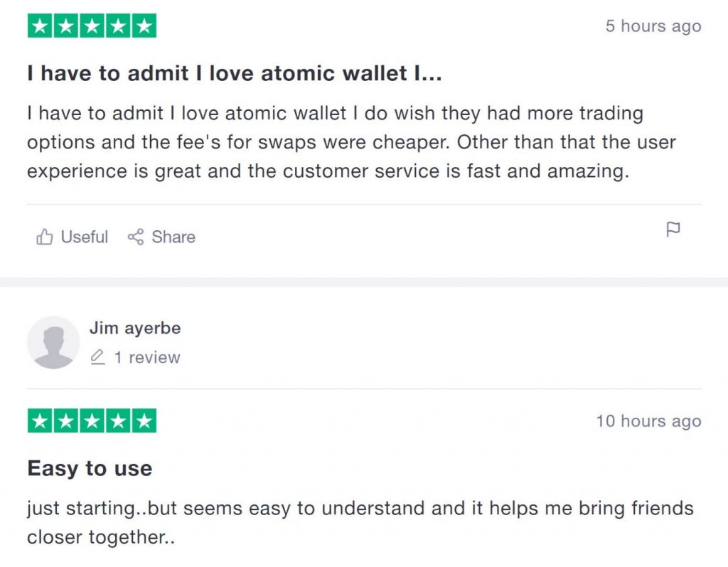Image resolution: width=728 pixels, height=567 pixels.
Task: Flag the atomic wallet review
Action: [673, 229]
